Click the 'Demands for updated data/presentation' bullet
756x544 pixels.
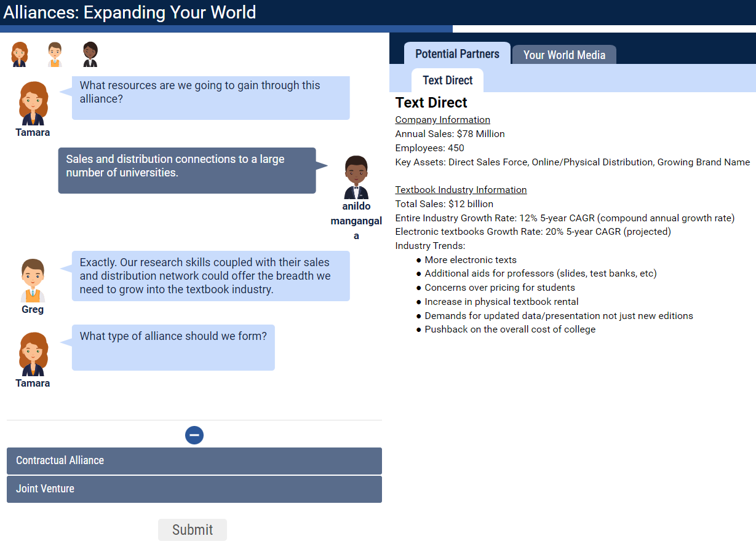pos(559,316)
